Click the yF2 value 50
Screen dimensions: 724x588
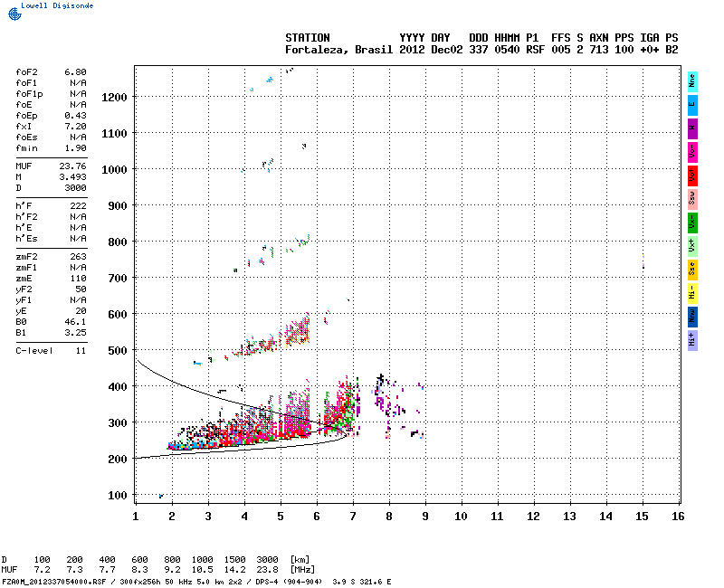coord(81,289)
